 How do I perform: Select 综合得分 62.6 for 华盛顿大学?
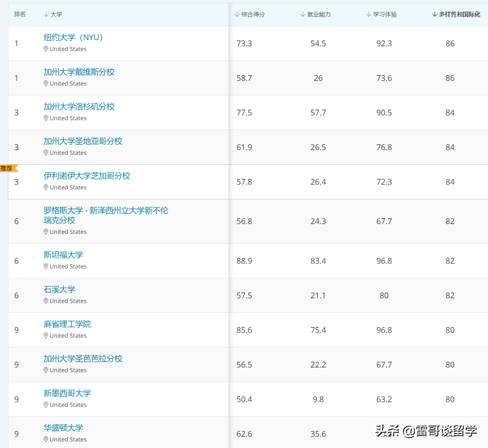point(244,434)
